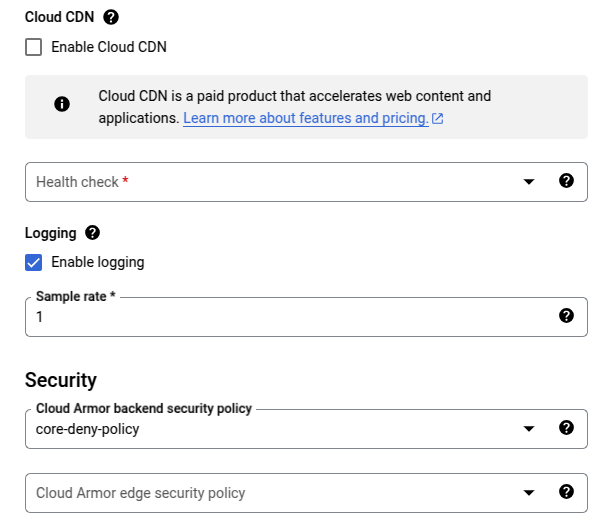The height and width of the screenshot is (527, 594).
Task: Click external link icon after pricing link
Action: click(x=438, y=119)
